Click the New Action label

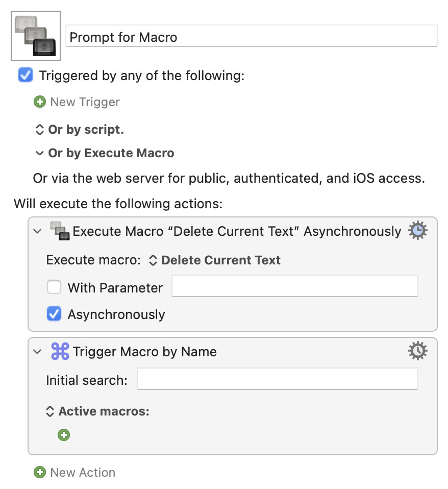[83, 473]
